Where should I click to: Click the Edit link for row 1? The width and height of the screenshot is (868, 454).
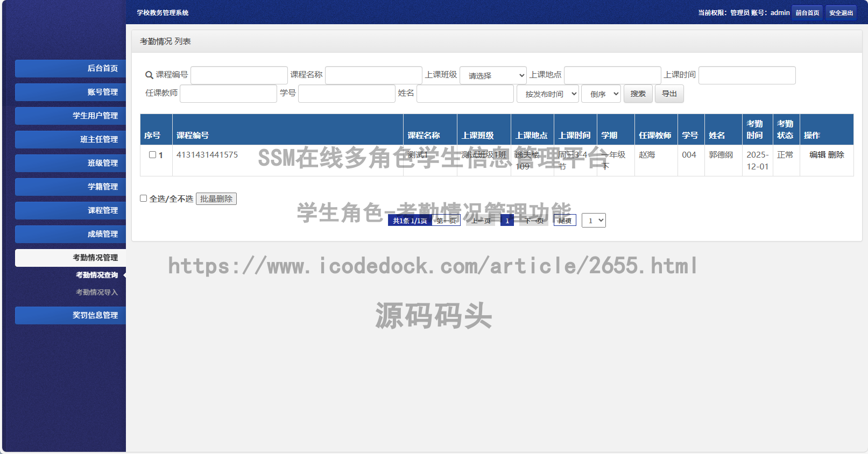[x=817, y=155]
